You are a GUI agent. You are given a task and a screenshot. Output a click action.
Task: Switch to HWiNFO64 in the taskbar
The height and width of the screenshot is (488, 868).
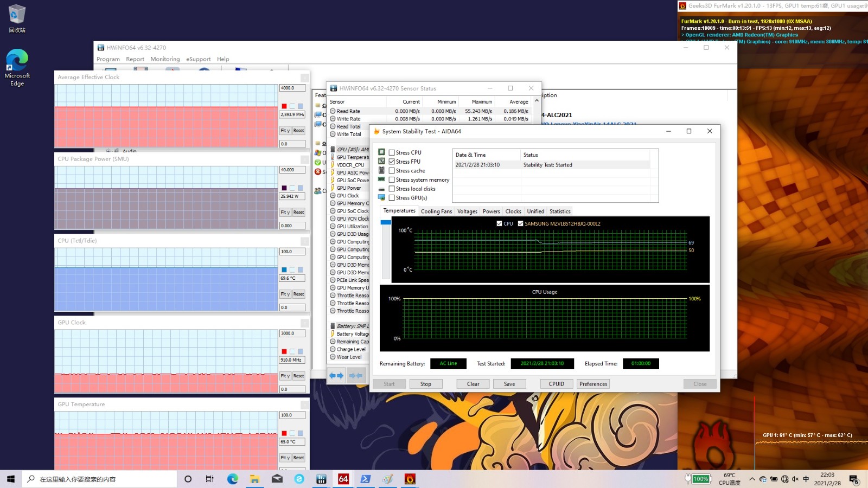coord(322,479)
